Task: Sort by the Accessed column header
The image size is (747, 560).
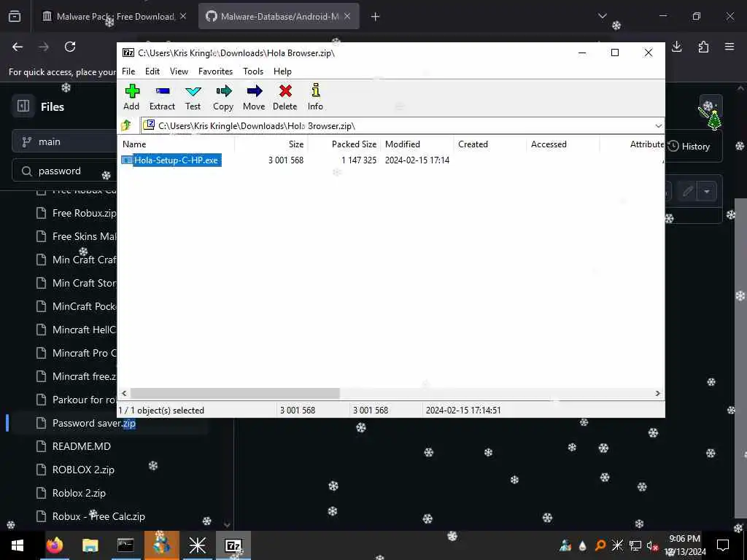Action: (563, 144)
